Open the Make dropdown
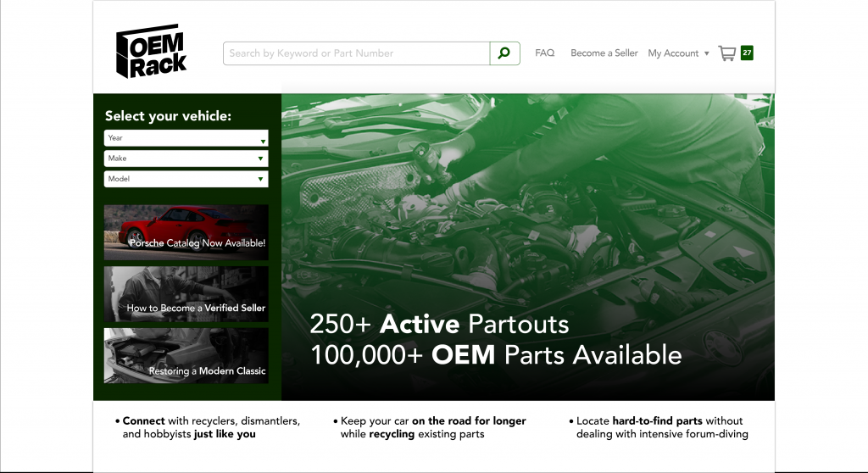 [186, 159]
